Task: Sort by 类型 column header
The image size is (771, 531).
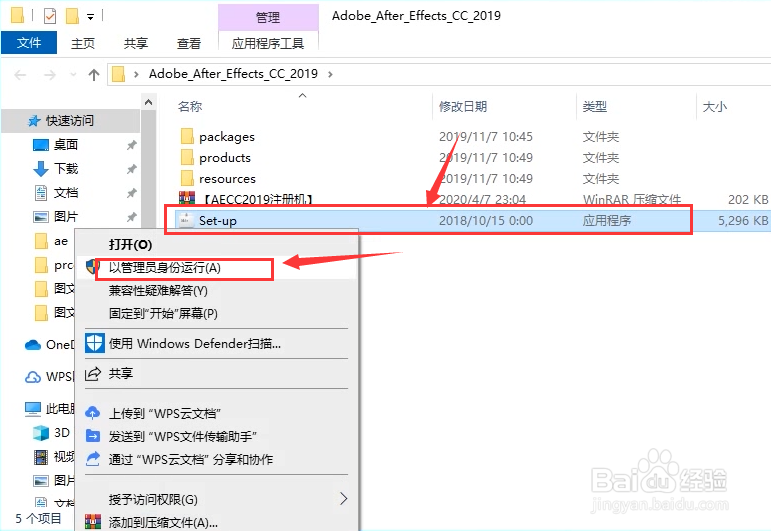Action: (594, 106)
